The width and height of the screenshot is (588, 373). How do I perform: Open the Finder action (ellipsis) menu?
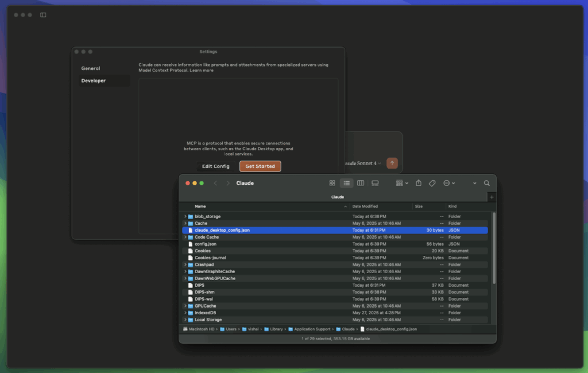[449, 183]
